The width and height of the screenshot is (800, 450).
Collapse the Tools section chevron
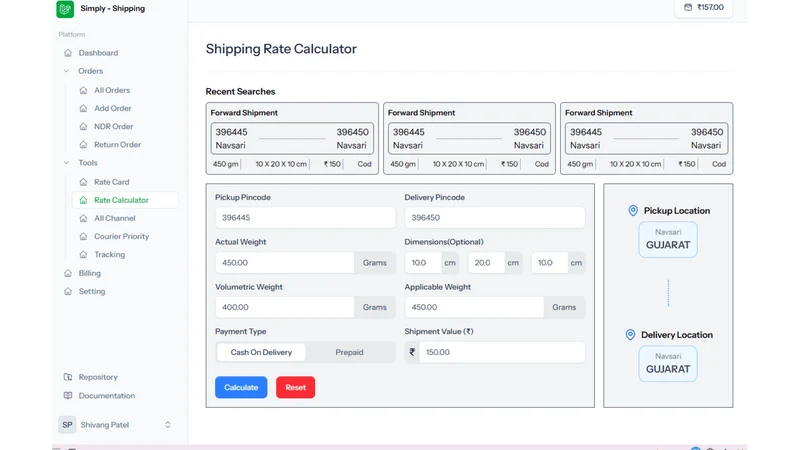66,163
